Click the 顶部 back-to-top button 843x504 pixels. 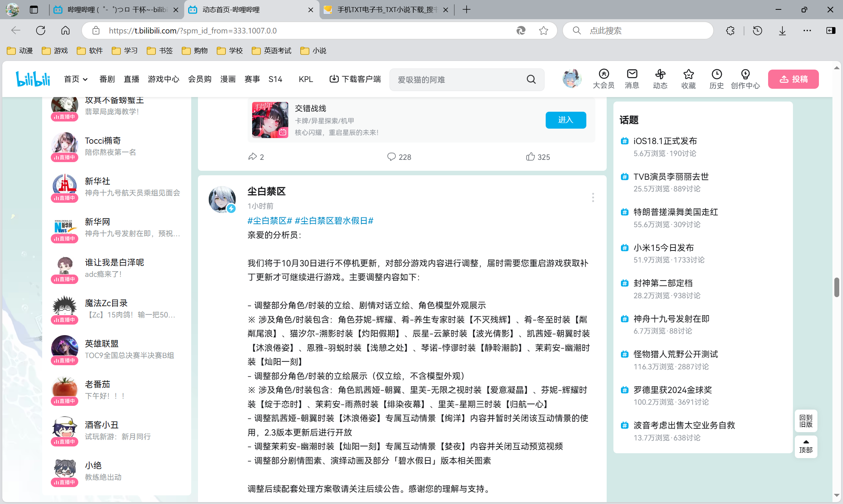pos(806,447)
